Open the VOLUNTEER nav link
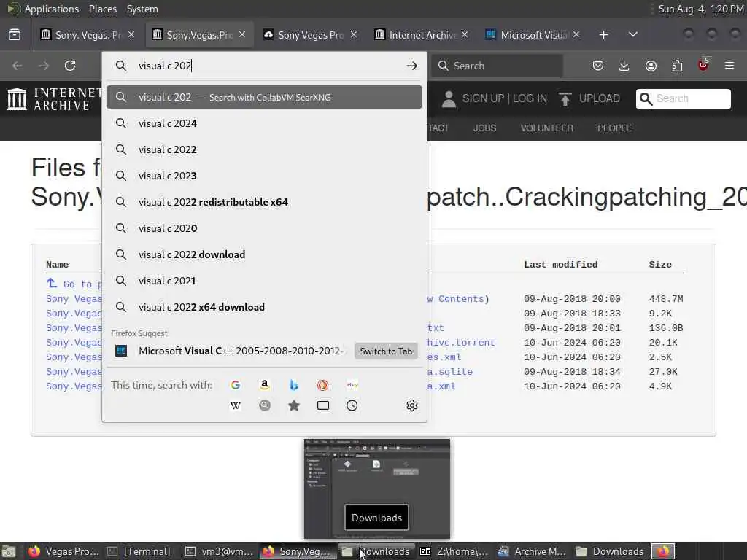 (547, 128)
